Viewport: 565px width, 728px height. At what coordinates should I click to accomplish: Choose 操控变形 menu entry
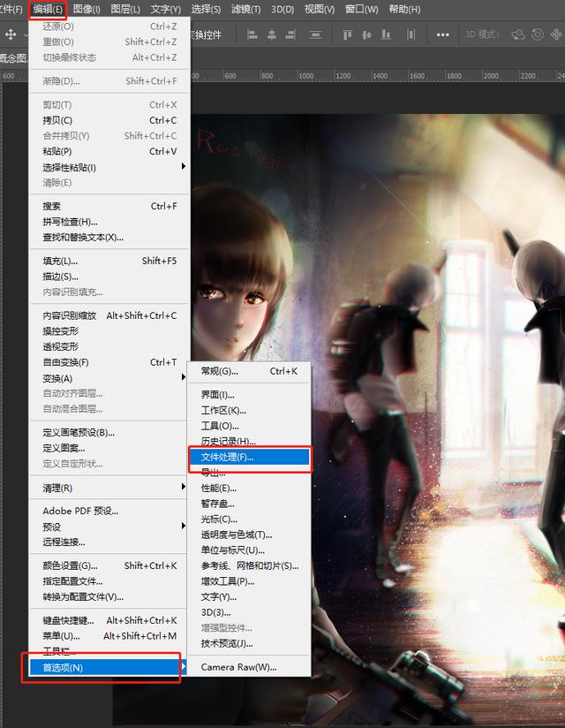[x=109, y=331]
